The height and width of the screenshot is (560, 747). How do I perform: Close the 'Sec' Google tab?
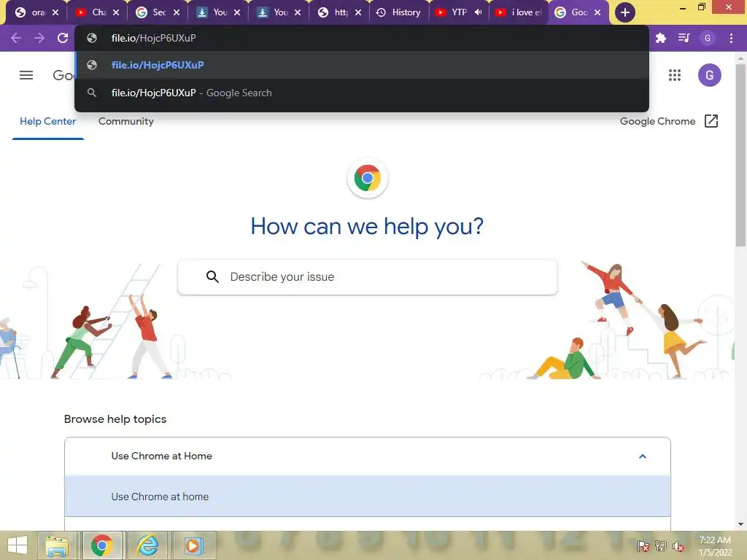coord(177,12)
